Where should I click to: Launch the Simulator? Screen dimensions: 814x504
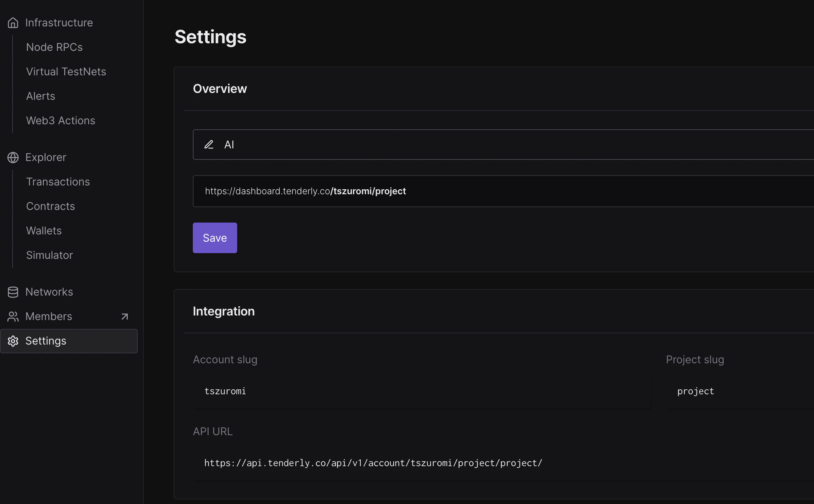49,255
